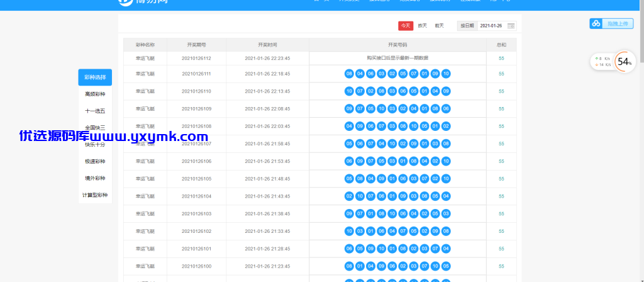644x282 pixels.
Task: Click ball 02 in row 20210126104
Action: pyautogui.click(x=350, y=196)
